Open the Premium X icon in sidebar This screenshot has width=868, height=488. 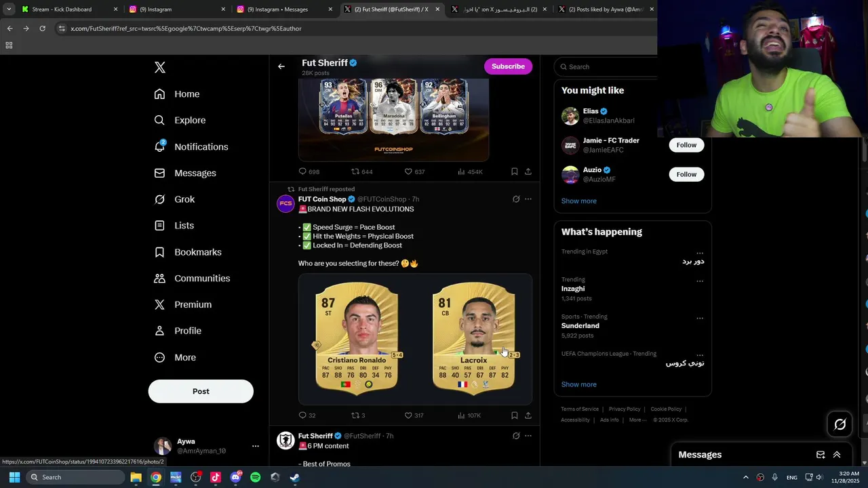[159, 304]
